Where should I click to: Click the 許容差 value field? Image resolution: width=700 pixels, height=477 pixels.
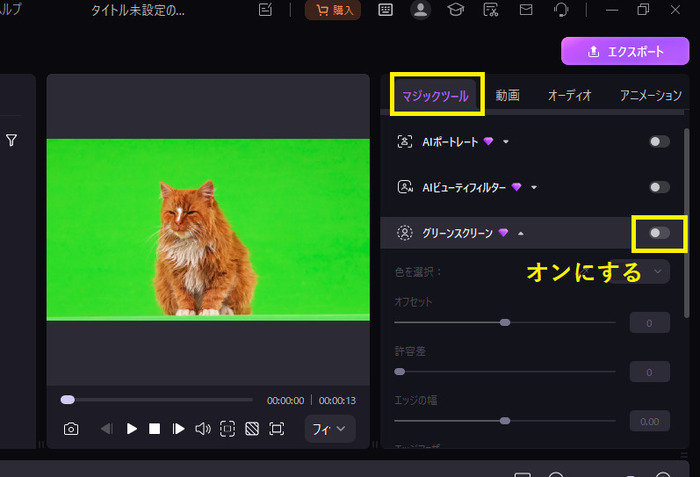coord(650,372)
